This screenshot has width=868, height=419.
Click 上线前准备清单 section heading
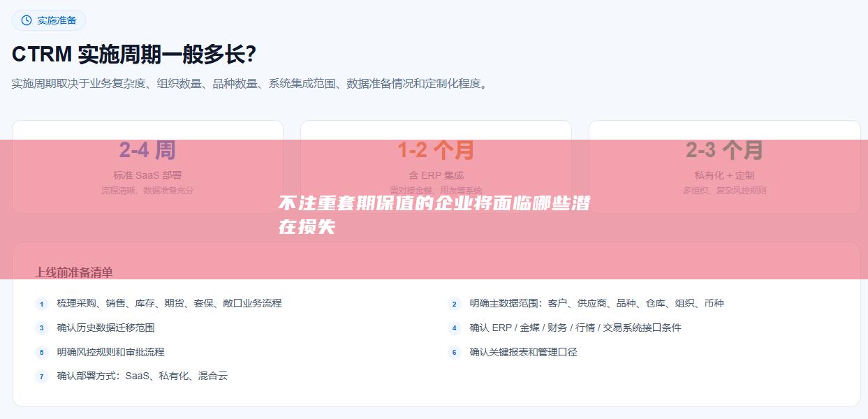click(74, 272)
